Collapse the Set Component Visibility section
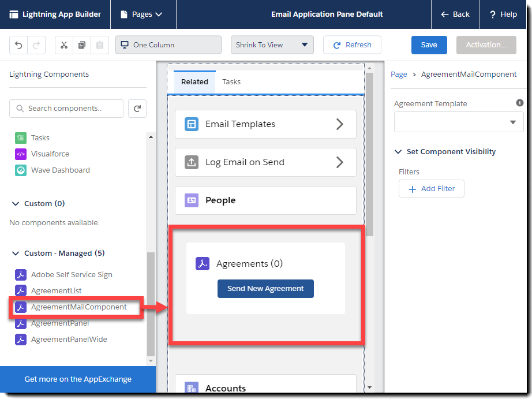 tap(398, 151)
